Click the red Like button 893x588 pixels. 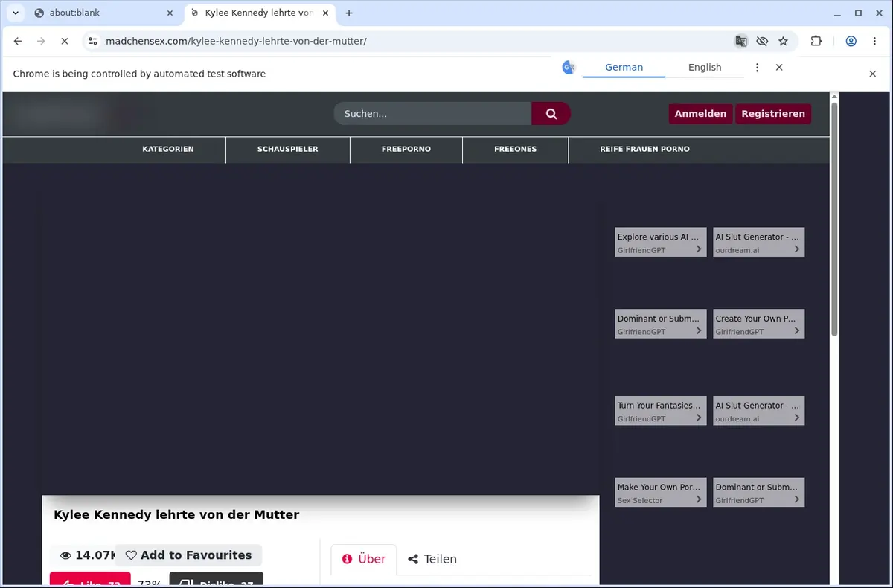(90, 580)
